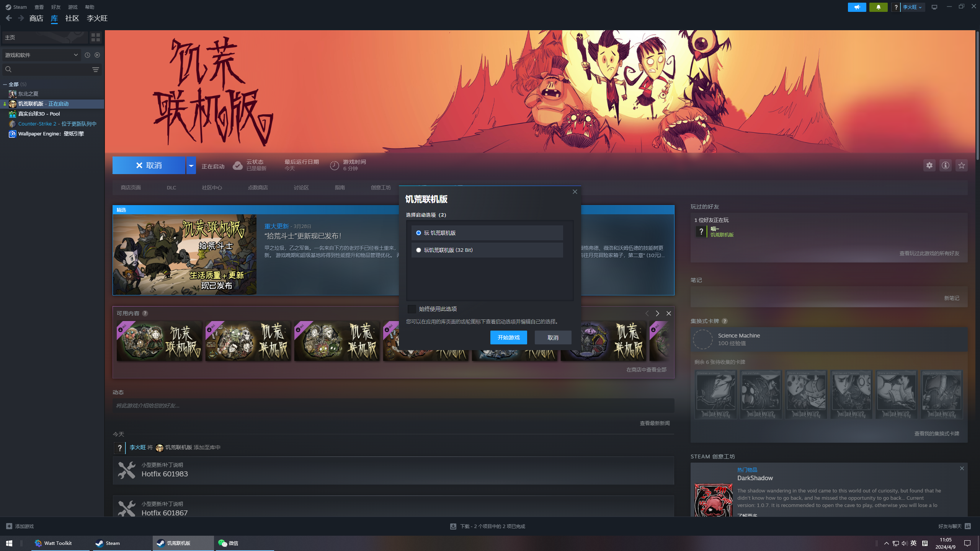
Task: Open the 点数商店 tab
Action: pos(258,188)
